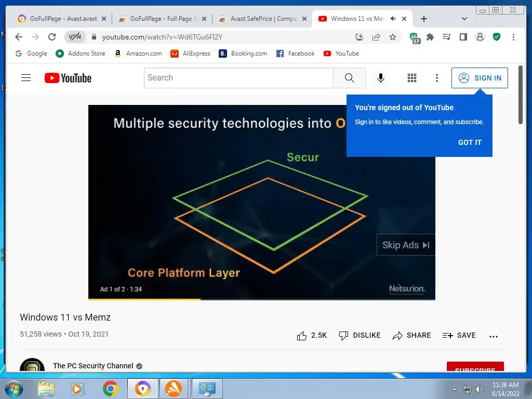This screenshot has width=532, height=399.
Task: Close the Avast SafePrice tab
Action: click(x=304, y=19)
